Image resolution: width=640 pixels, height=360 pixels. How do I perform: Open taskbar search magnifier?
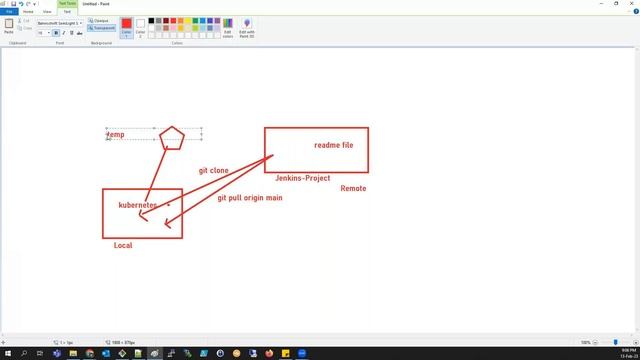[x=24, y=353]
